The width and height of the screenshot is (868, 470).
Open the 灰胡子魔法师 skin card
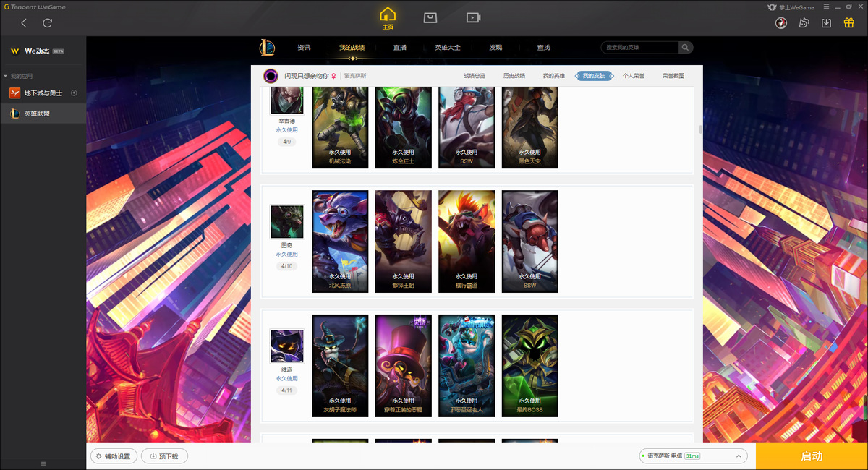click(x=340, y=366)
